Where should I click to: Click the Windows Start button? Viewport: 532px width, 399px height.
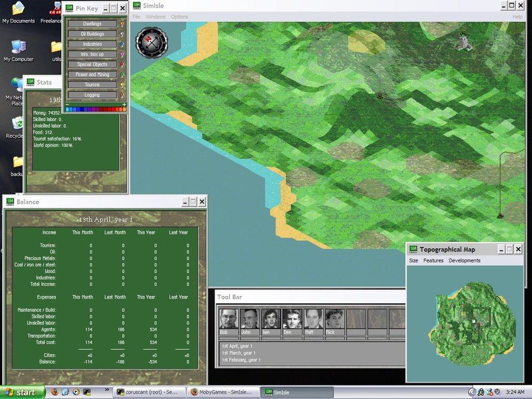[22, 392]
